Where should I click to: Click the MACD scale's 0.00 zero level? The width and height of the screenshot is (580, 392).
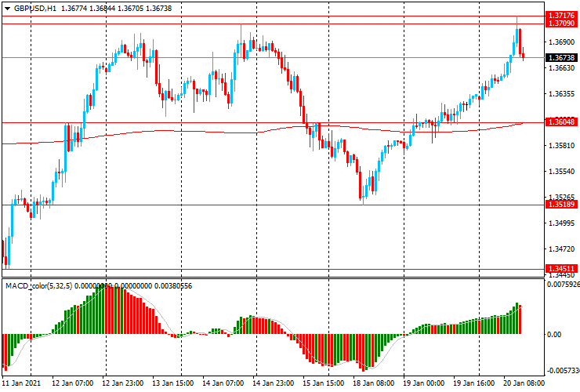554,335
